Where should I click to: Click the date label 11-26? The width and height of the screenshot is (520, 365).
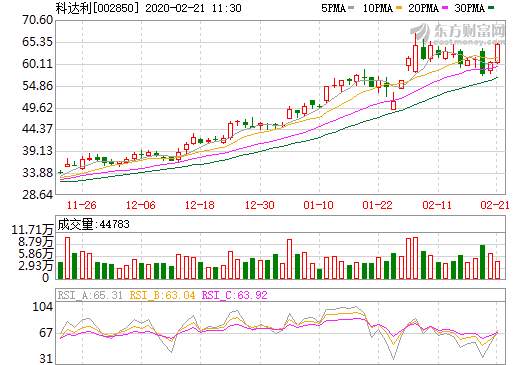(82, 205)
